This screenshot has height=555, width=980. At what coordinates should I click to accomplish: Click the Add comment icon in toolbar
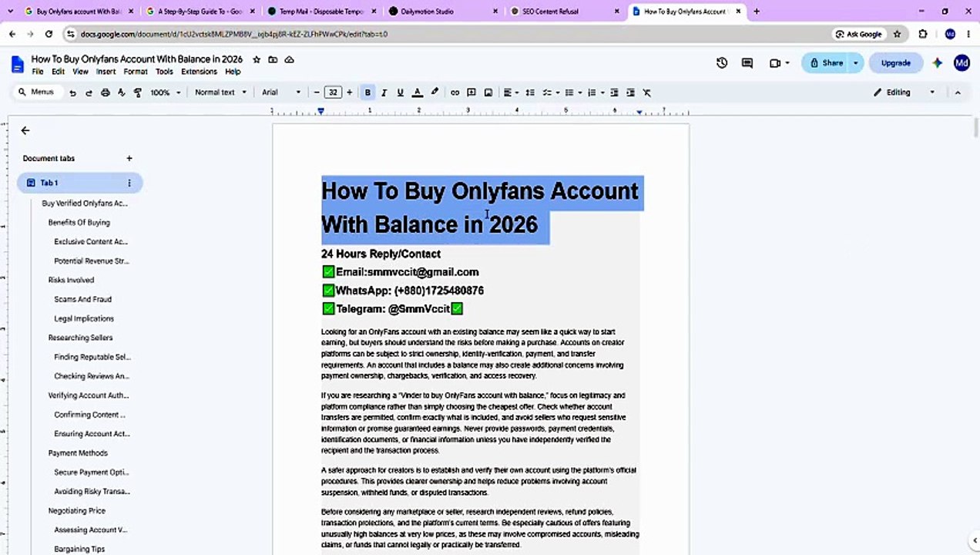click(x=472, y=92)
